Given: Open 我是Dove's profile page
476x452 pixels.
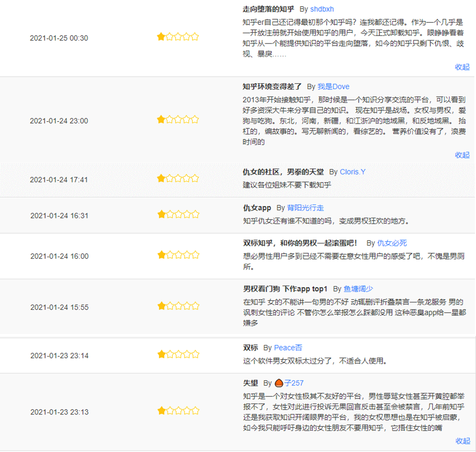Looking at the screenshot, I should click(x=334, y=87).
